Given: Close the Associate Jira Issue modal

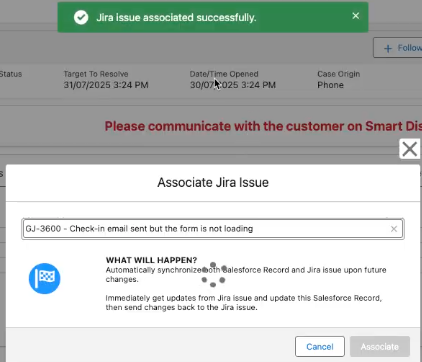Looking at the screenshot, I should coord(410,149).
